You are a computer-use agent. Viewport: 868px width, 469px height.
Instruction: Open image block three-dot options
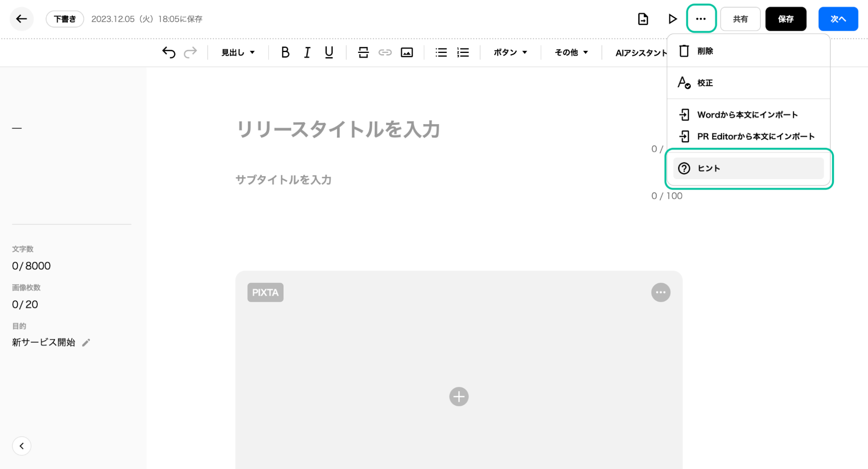[660, 292]
